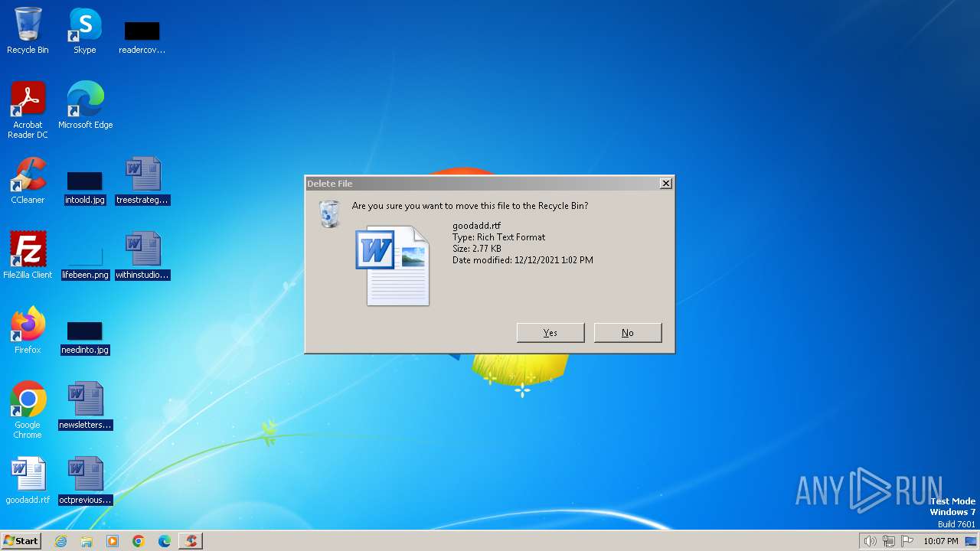Click 'Size: 2.77 KB' text
This screenshot has width=980, height=551.
477,249
